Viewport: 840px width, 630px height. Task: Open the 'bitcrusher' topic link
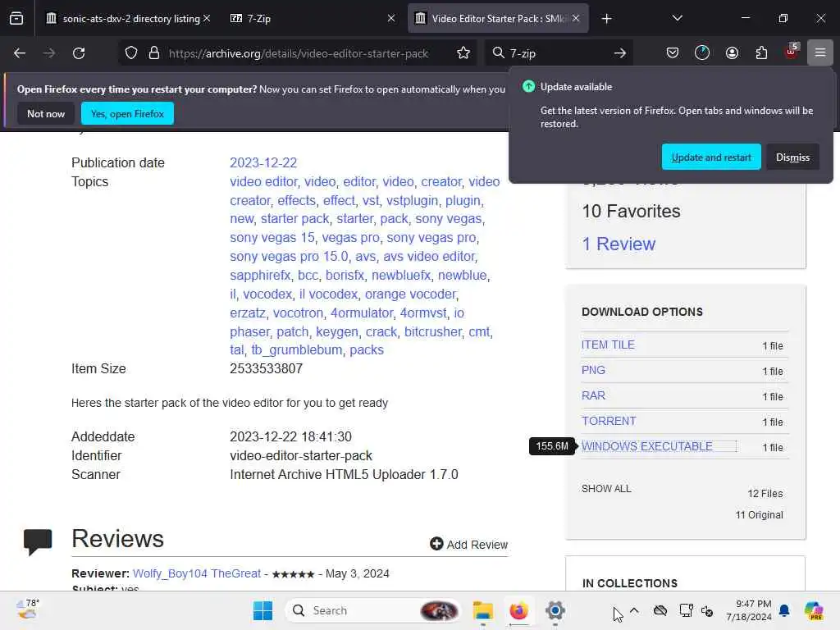tap(433, 331)
